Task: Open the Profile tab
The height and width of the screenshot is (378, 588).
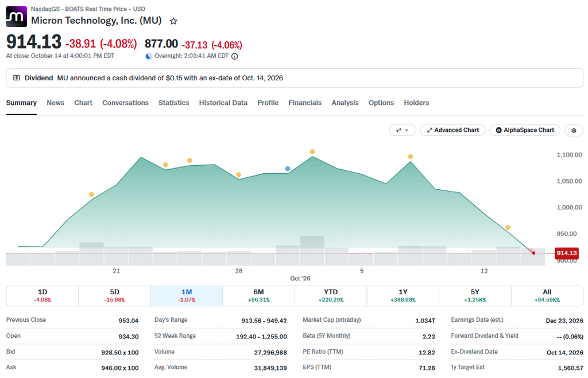Action: click(x=268, y=103)
